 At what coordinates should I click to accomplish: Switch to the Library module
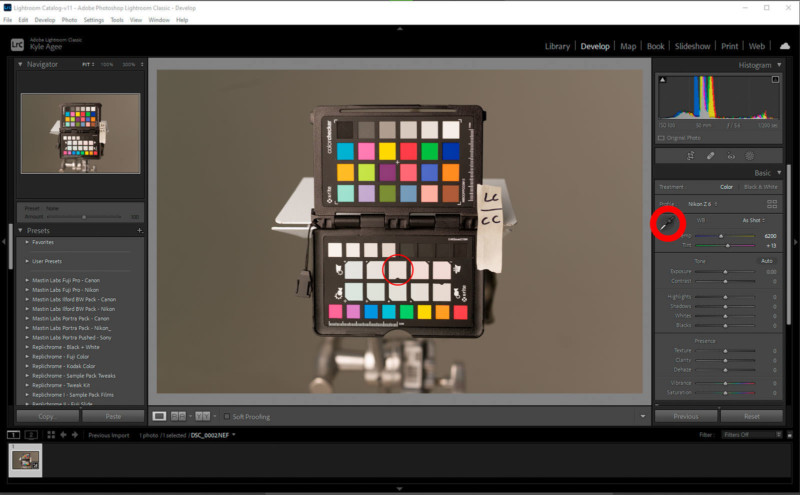pos(557,46)
